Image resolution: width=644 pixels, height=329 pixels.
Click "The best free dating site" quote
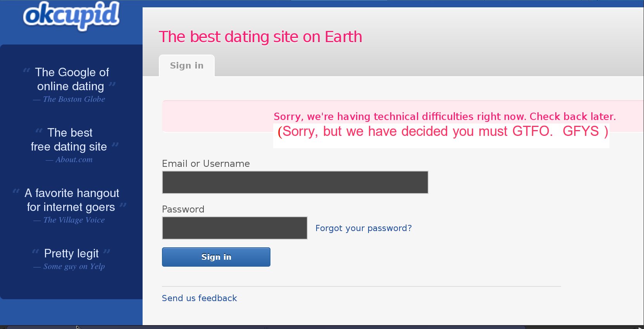click(x=69, y=140)
